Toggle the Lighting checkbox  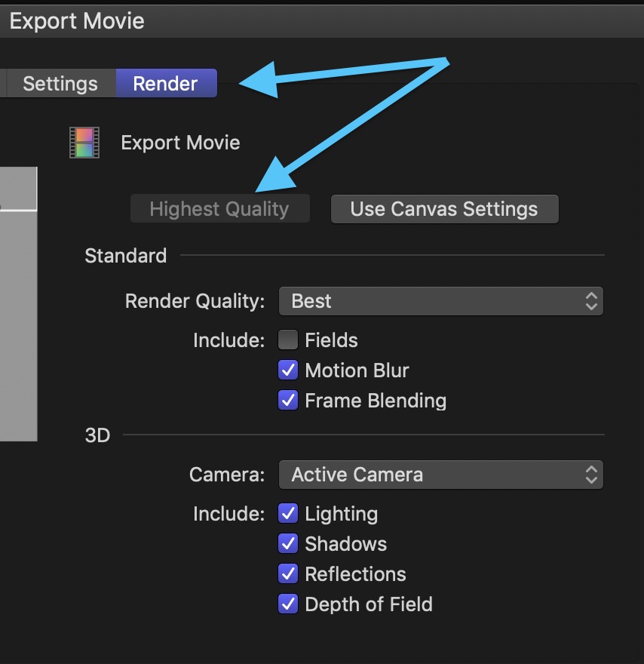(x=287, y=513)
